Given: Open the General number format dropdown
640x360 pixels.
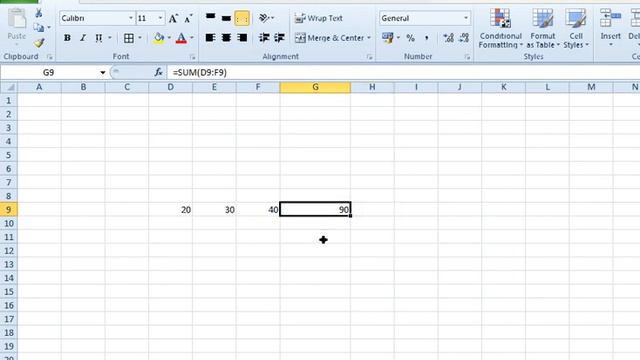Looking at the screenshot, I should coord(466,18).
